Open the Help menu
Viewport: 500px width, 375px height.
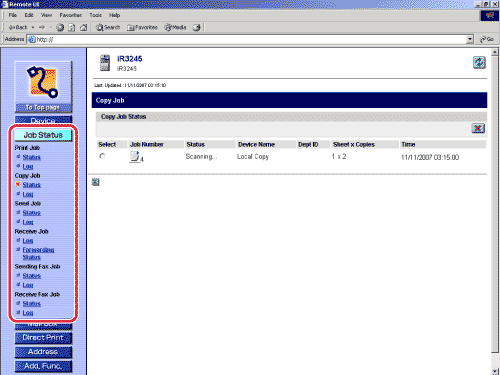(114, 15)
